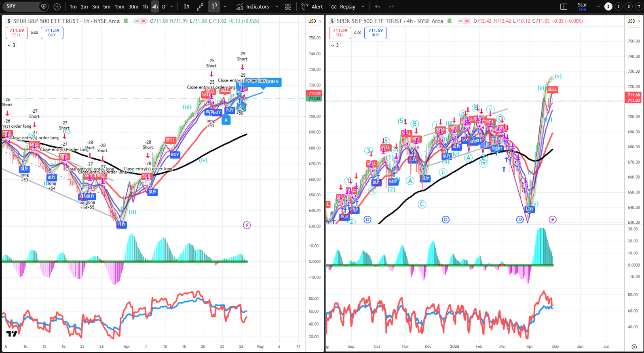Click the highlighted candles chart style icon
The height and width of the screenshot is (353, 644).
pos(214,6)
